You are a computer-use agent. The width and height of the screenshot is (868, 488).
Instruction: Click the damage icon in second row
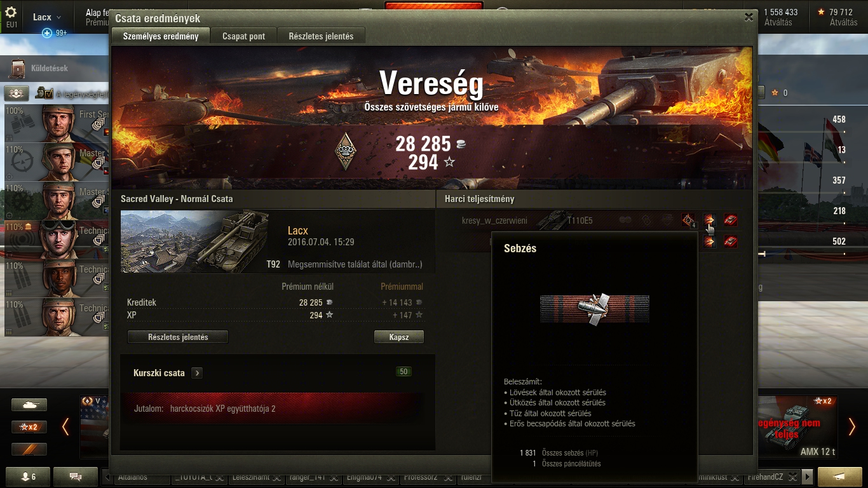click(709, 241)
